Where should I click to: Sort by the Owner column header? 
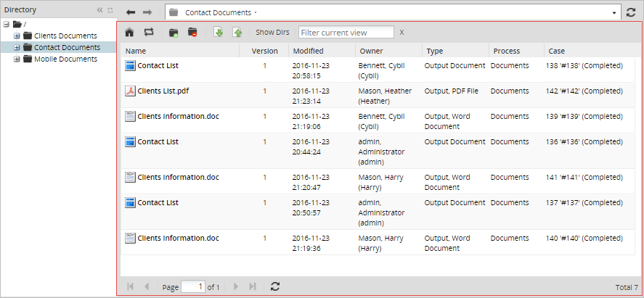click(370, 51)
